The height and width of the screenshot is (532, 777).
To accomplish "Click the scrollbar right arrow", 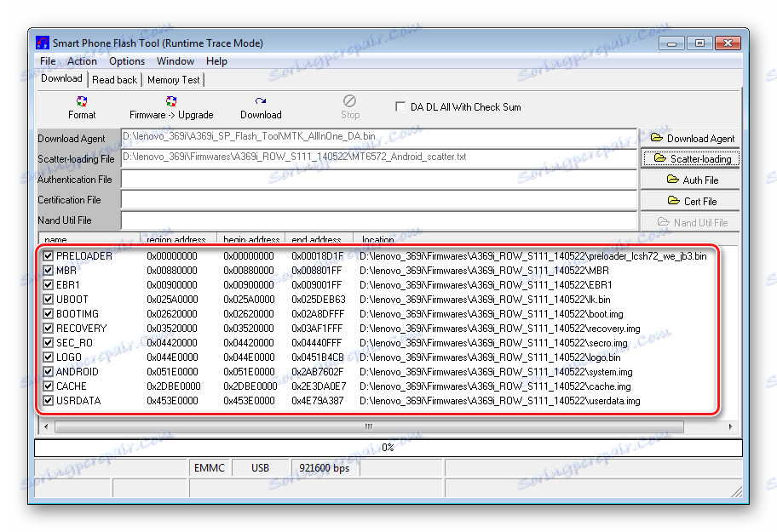I will tap(730, 426).
